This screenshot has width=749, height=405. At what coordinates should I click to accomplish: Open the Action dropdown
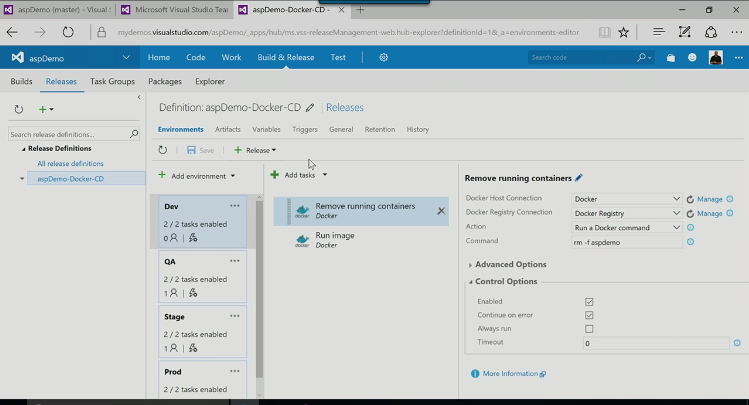tap(627, 227)
